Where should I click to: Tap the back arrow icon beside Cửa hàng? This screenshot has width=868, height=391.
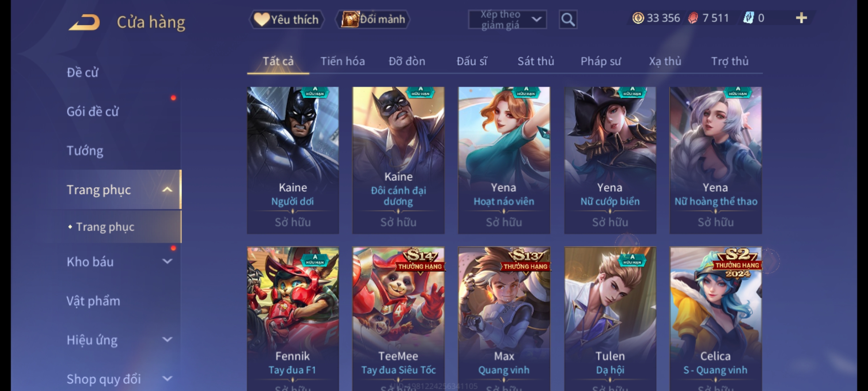click(85, 22)
